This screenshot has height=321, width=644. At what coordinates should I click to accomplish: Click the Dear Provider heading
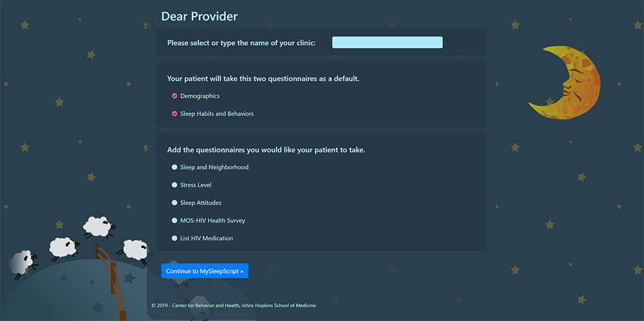coord(199,16)
